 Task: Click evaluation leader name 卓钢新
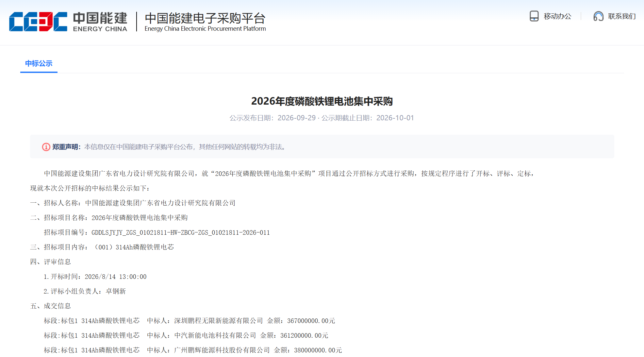[x=116, y=291]
